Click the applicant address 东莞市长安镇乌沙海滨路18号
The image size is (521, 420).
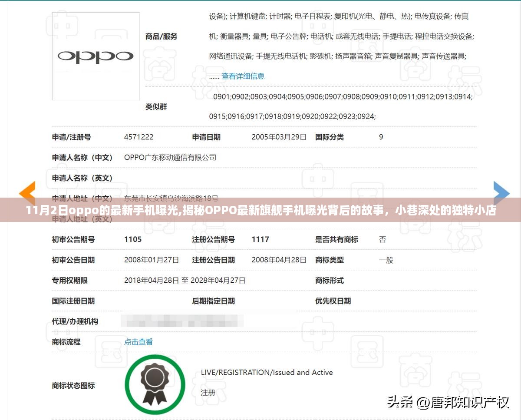coord(171,198)
